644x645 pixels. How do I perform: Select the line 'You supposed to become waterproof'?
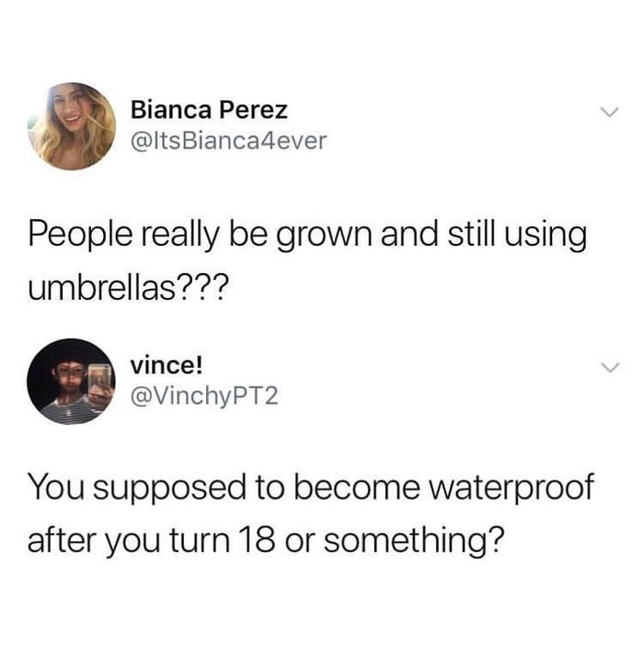coord(311,489)
